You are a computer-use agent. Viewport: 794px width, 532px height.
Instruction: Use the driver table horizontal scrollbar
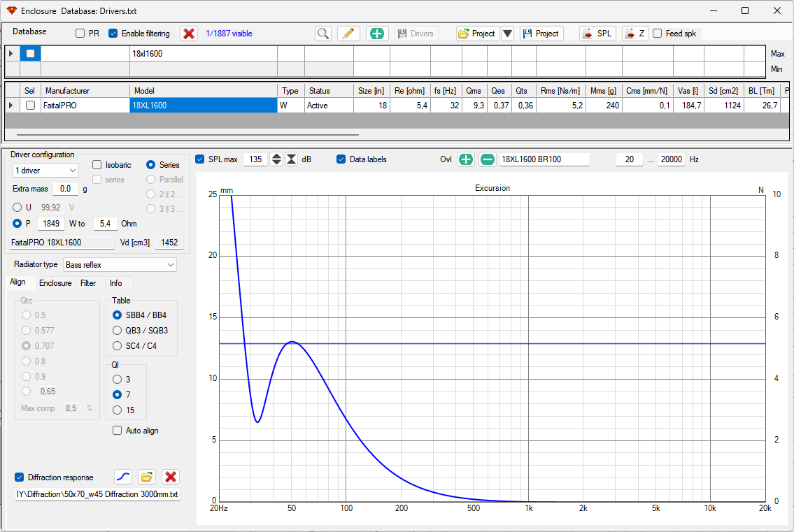188,135
